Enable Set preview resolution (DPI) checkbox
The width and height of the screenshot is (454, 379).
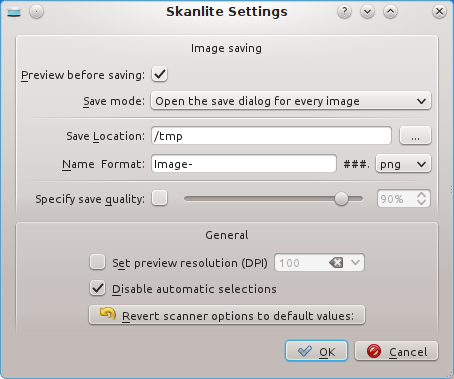pos(97,262)
